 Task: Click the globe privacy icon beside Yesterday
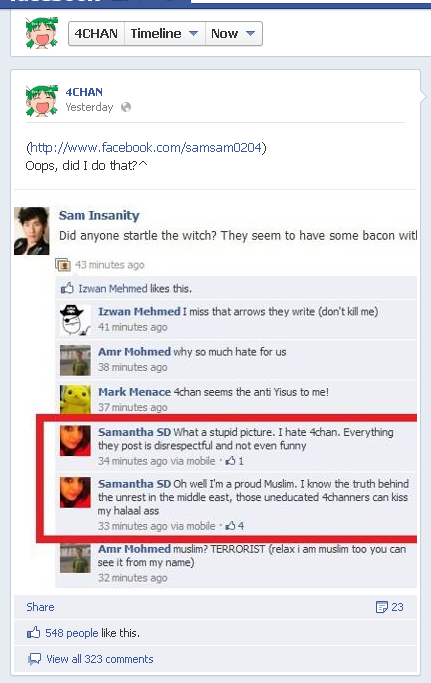[x=126, y=107]
